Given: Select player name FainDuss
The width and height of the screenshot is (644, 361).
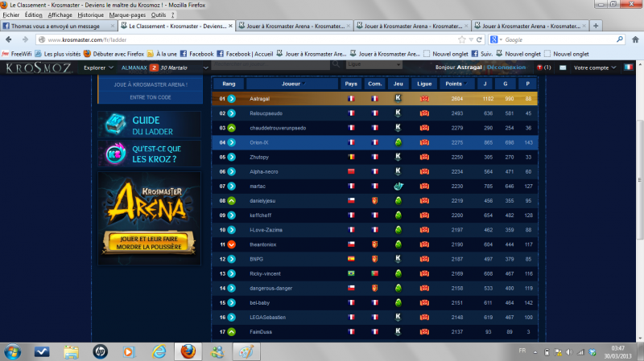Looking at the screenshot, I should coord(261,332).
